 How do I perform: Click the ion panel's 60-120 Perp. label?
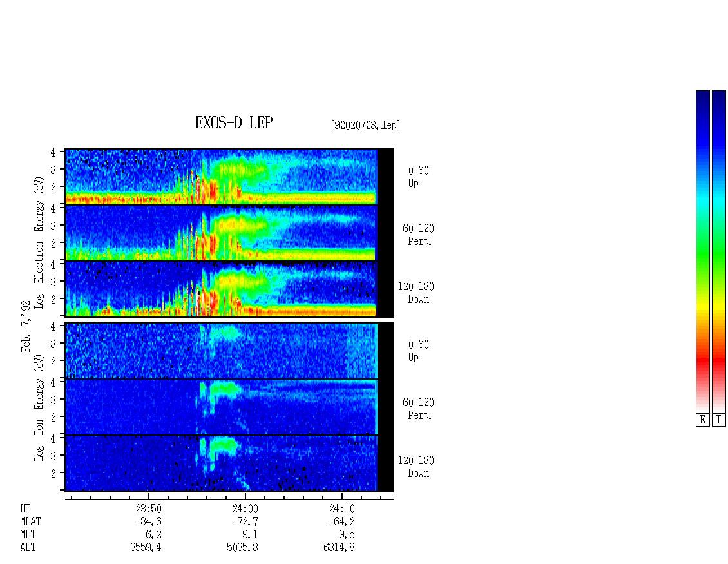(418, 409)
